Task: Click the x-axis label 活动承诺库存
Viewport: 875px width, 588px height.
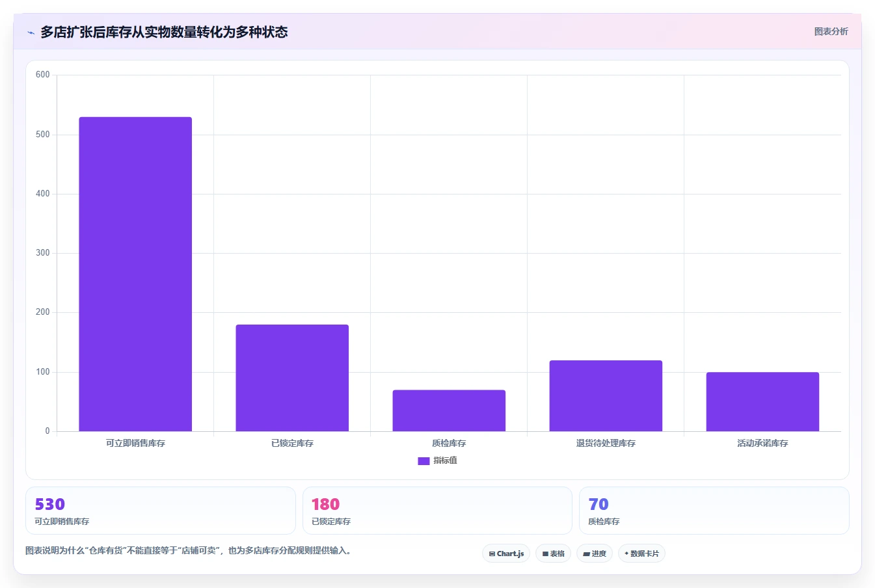Action: (762, 444)
